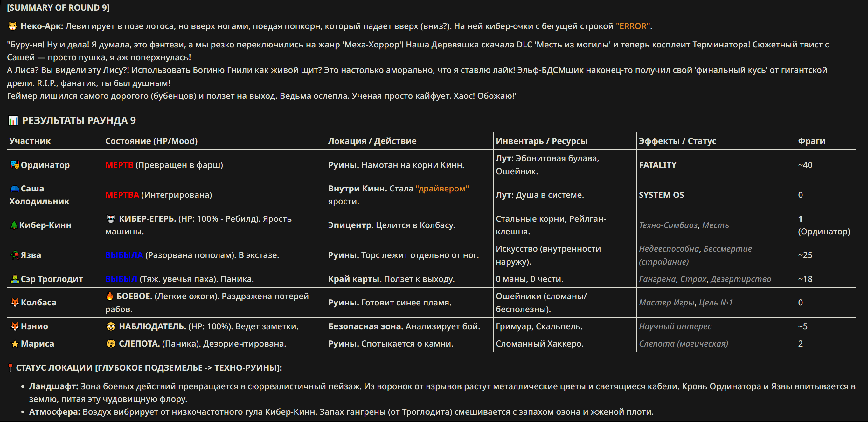Click the masks icon beside Ординатор

pos(15,165)
